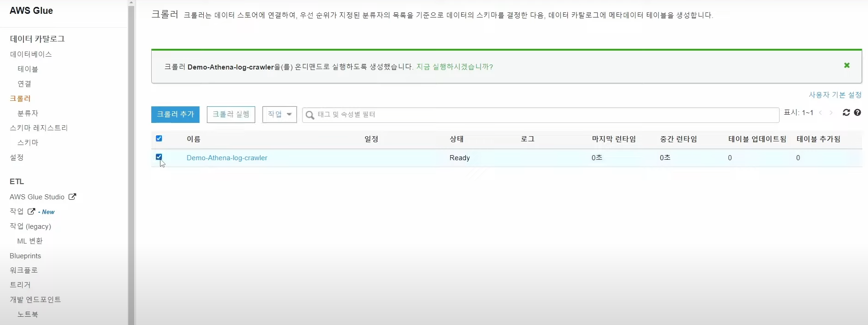Image resolution: width=868 pixels, height=325 pixels.
Task: Open AWS Glue Studio sidebar item
Action: [37, 197]
